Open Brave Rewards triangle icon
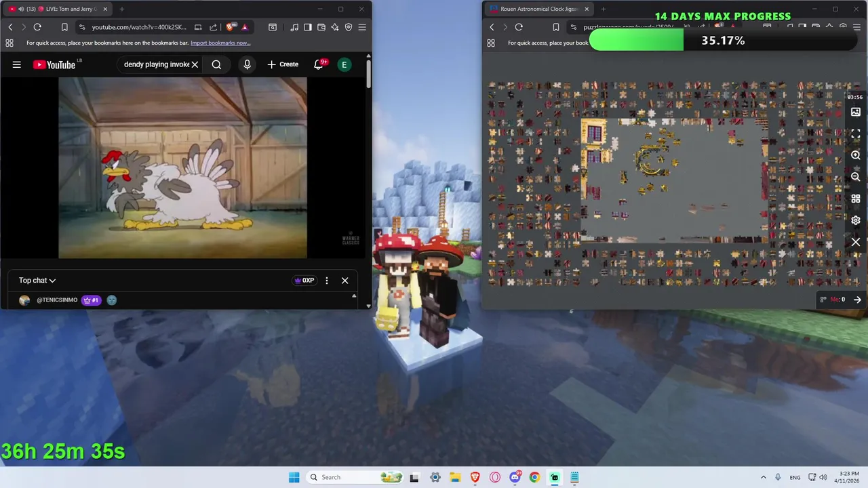868x488 pixels. tap(244, 27)
